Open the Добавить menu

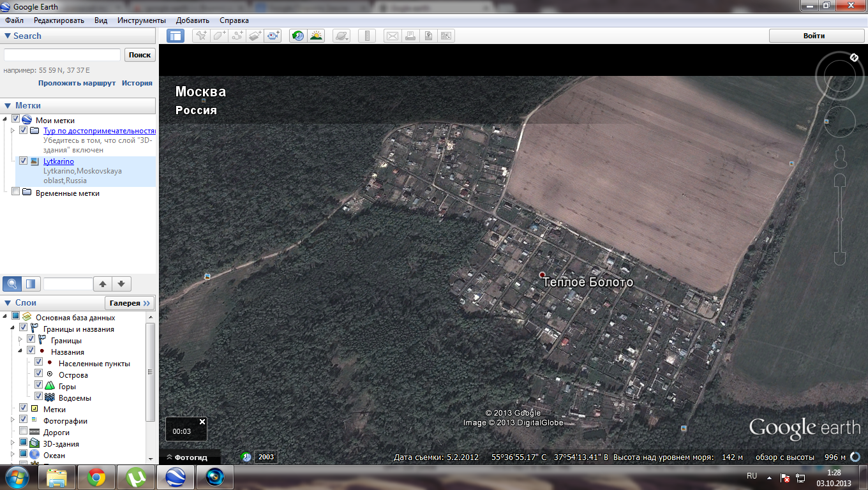click(193, 20)
